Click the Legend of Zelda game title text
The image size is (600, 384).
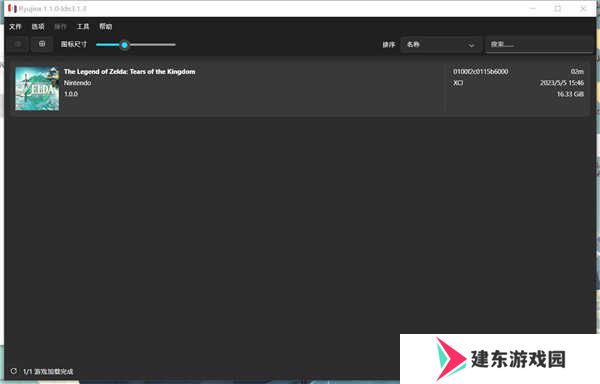pos(129,72)
